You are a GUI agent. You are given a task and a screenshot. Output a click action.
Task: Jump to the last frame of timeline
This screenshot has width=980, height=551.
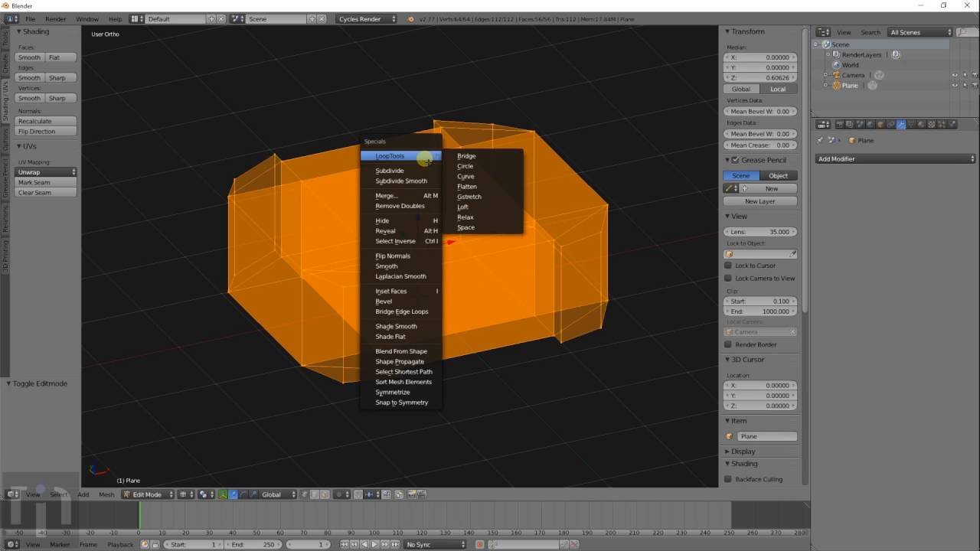[x=395, y=544]
